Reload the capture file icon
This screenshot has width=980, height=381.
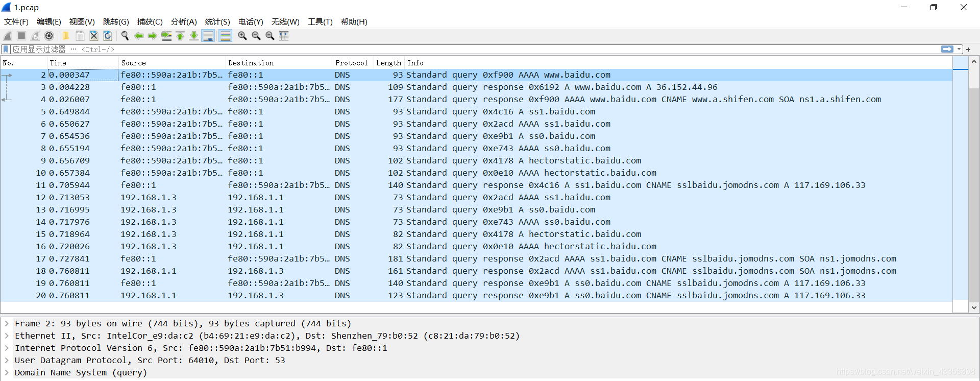(108, 36)
